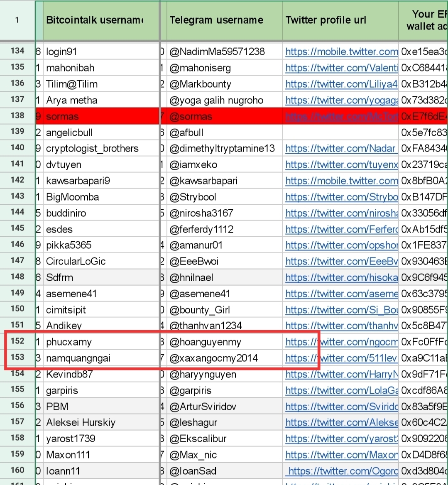Screen dimensions: 448x485
Task: Click the esdes cell
Action: click(101, 229)
